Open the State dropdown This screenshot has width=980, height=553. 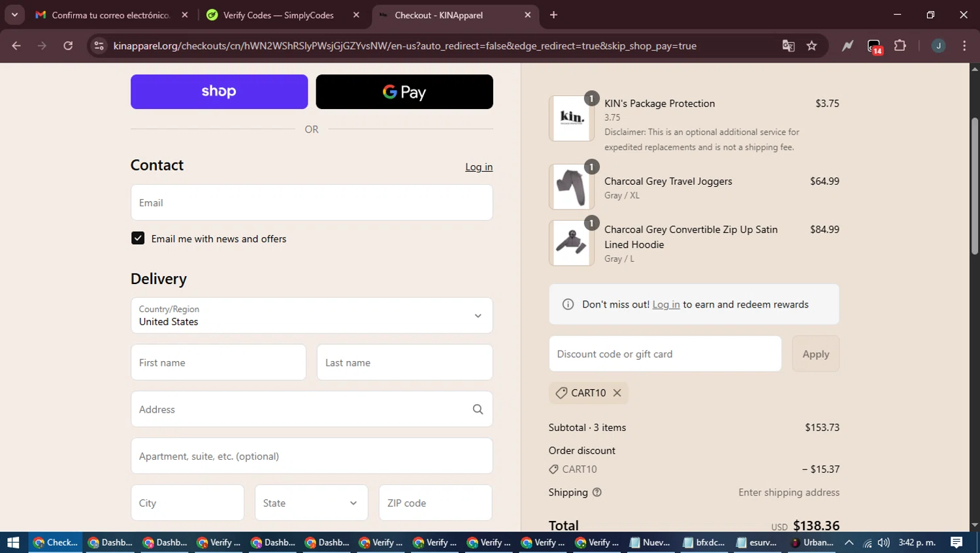[312, 503]
